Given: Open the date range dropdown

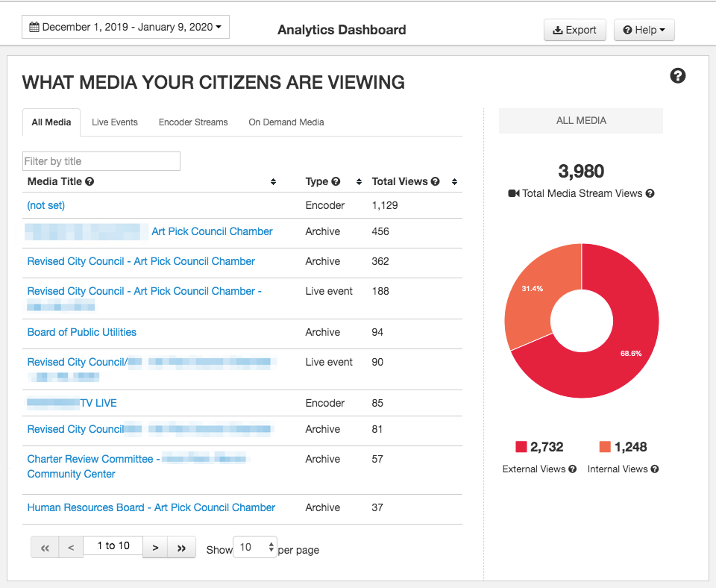Looking at the screenshot, I should (125, 26).
